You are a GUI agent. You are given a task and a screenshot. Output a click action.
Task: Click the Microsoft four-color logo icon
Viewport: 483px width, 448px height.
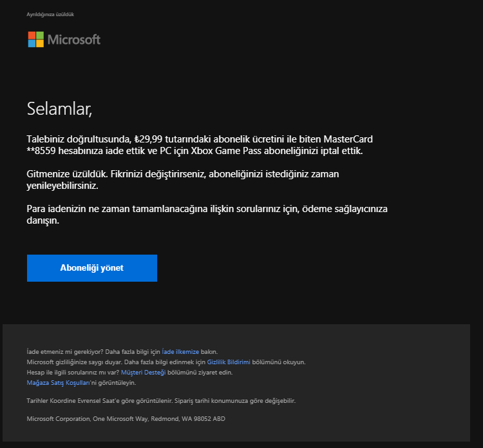coord(36,39)
